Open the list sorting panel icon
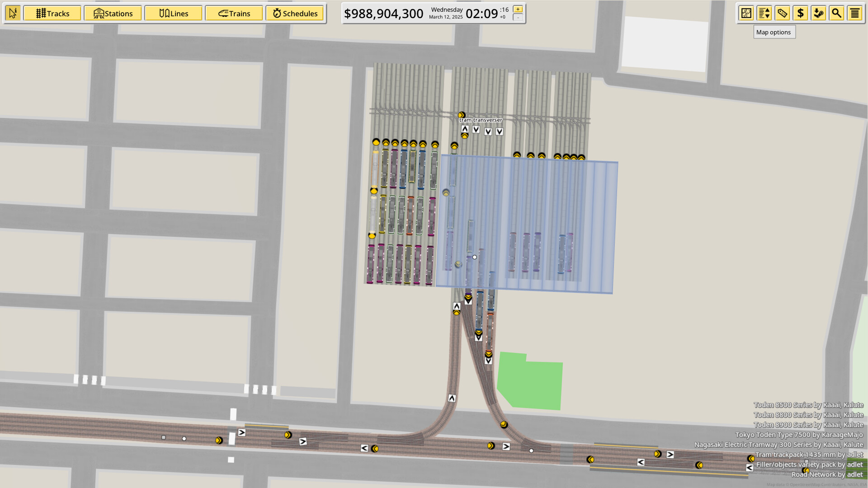The image size is (868, 488). (764, 13)
